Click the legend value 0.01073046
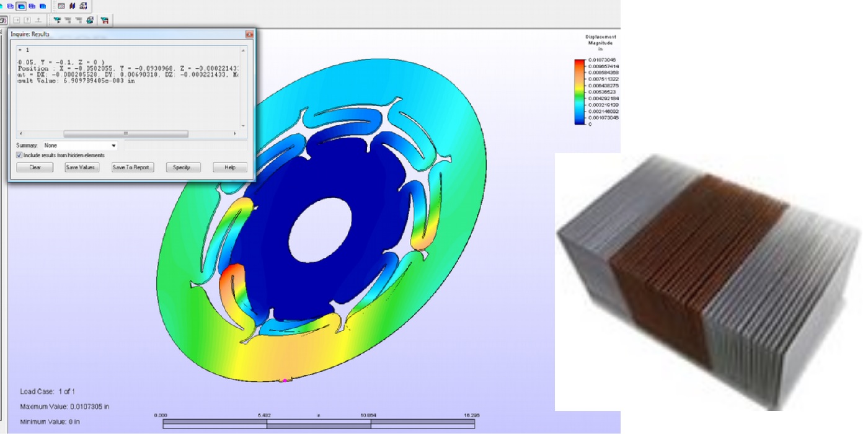Viewport: 868px width, 434px height. click(601, 60)
